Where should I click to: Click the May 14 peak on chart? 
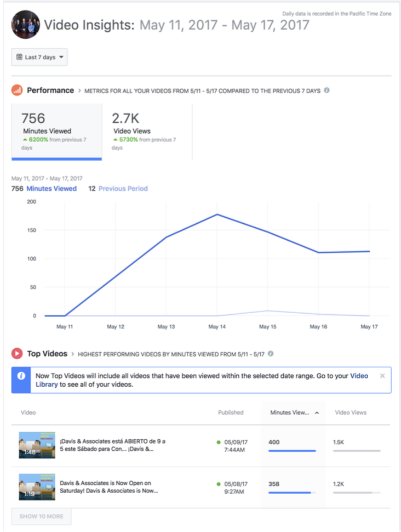pos(217,214)
